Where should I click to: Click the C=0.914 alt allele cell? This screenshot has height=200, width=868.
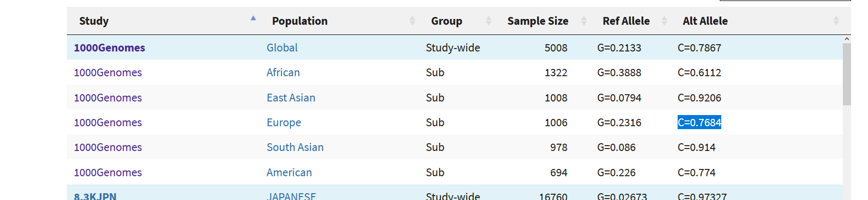697,147
